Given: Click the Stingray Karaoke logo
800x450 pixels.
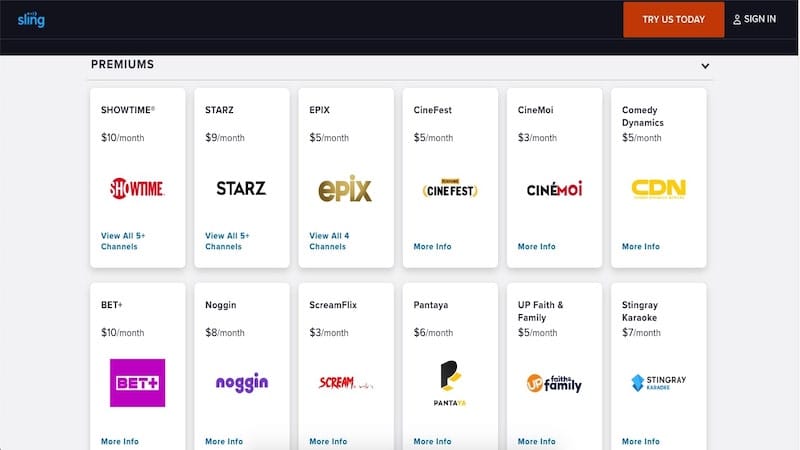Looking at the screenshot, I should pyautogui.click(x=659, y=383).
